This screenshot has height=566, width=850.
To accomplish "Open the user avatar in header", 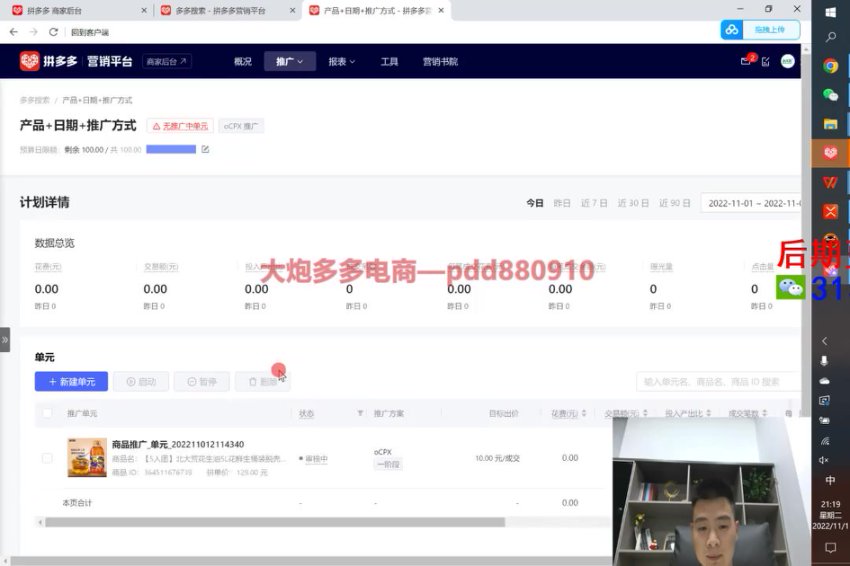I will tap(787, 61).
